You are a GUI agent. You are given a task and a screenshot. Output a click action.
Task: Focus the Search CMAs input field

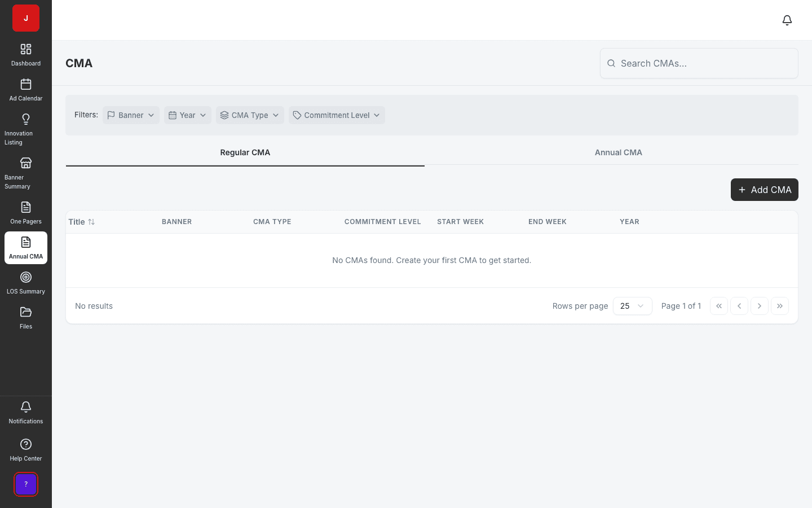pos(699,63)
